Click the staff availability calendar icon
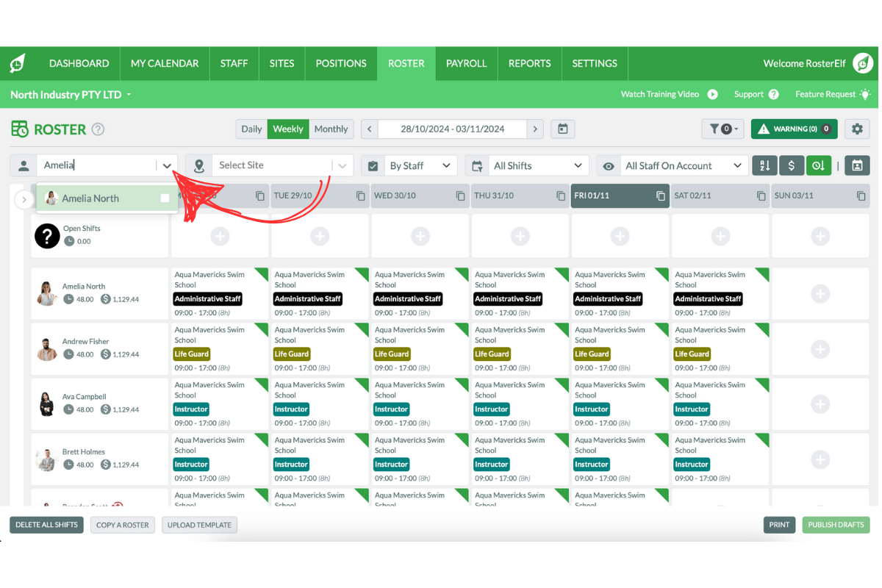Viewport: 882px width, 588px height. [857, 165]
